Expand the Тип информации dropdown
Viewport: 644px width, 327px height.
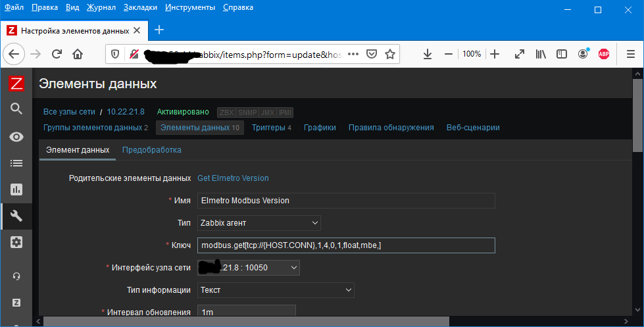tap(276, 289)
